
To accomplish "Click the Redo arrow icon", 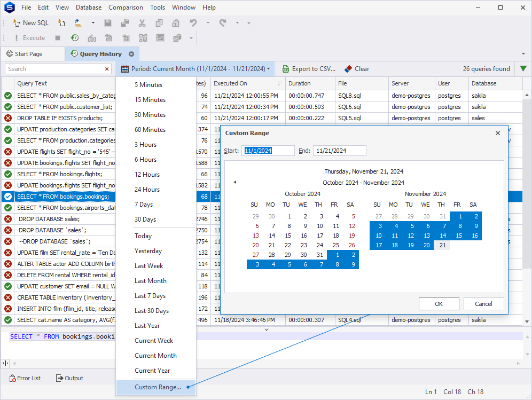I will 223,23.
